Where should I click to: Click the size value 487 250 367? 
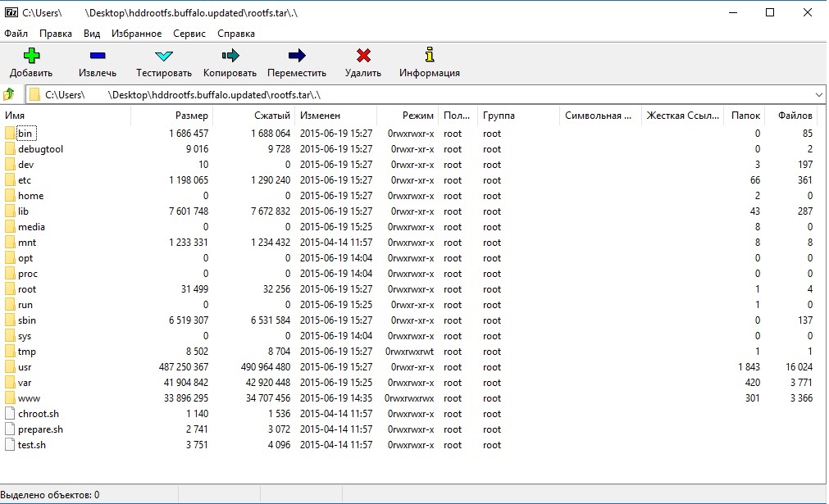pyautogui.click(x=184, y=367)
